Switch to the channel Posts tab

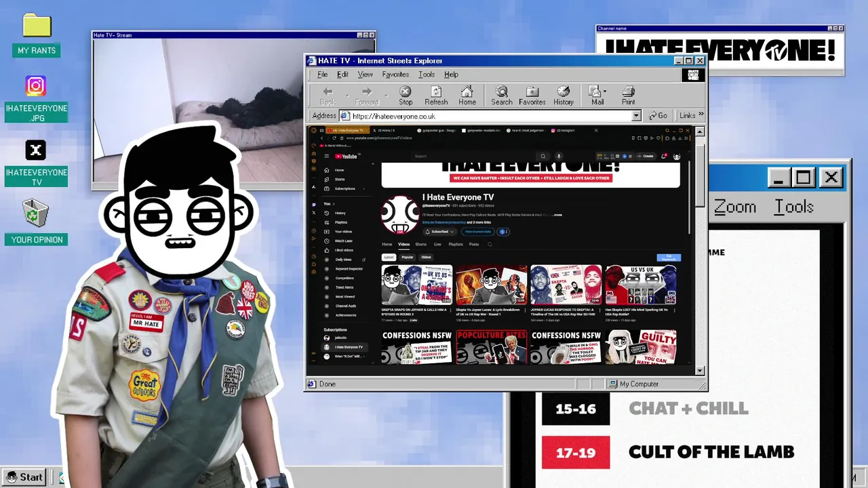tap(474, 244)
